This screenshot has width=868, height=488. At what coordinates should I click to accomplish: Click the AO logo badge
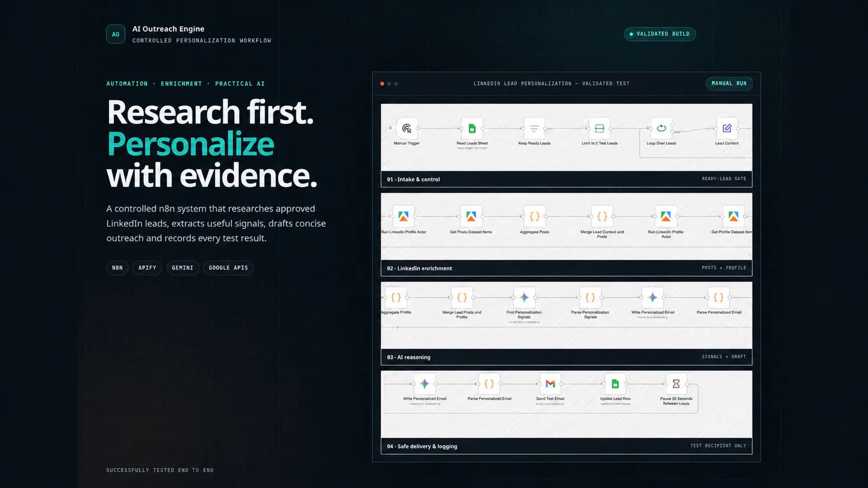(x=116, y=34)
